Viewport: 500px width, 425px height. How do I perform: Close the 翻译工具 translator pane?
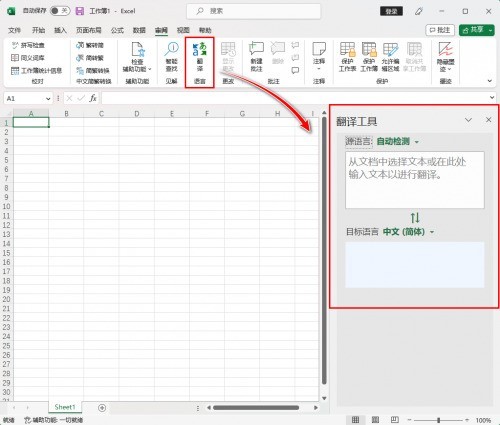coord(489,120)
